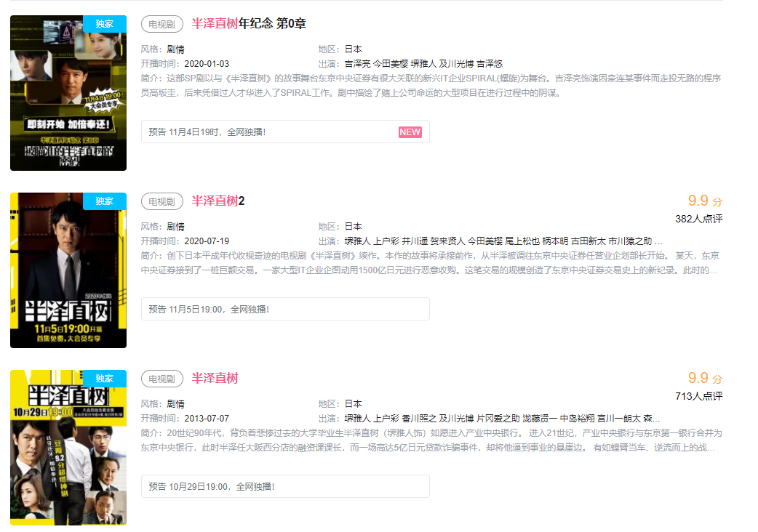Click actor 中岛裕翔 in the 2013 cast

577,418
